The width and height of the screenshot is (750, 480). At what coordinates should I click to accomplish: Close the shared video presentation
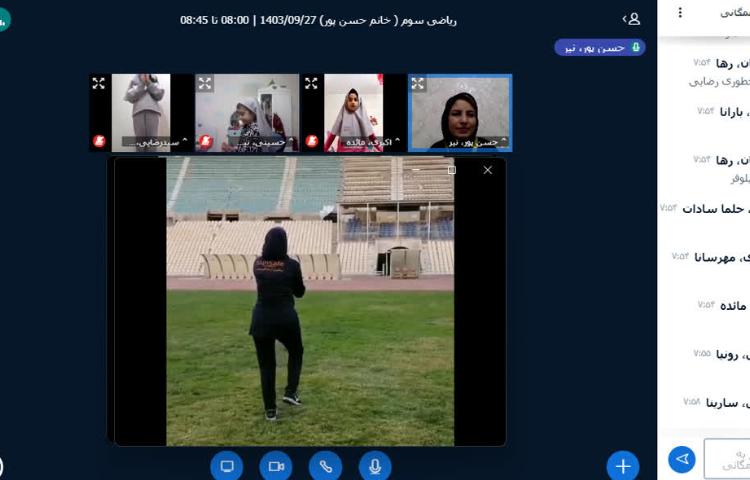(487, 170)
